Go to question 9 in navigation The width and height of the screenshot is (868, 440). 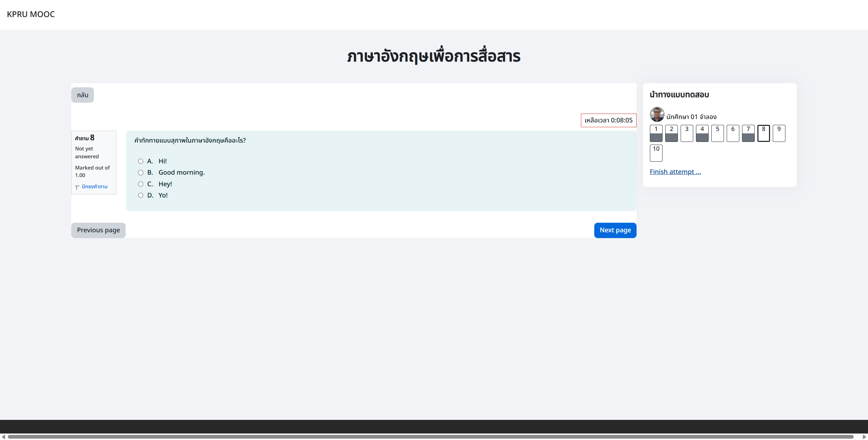coord(779,133)
